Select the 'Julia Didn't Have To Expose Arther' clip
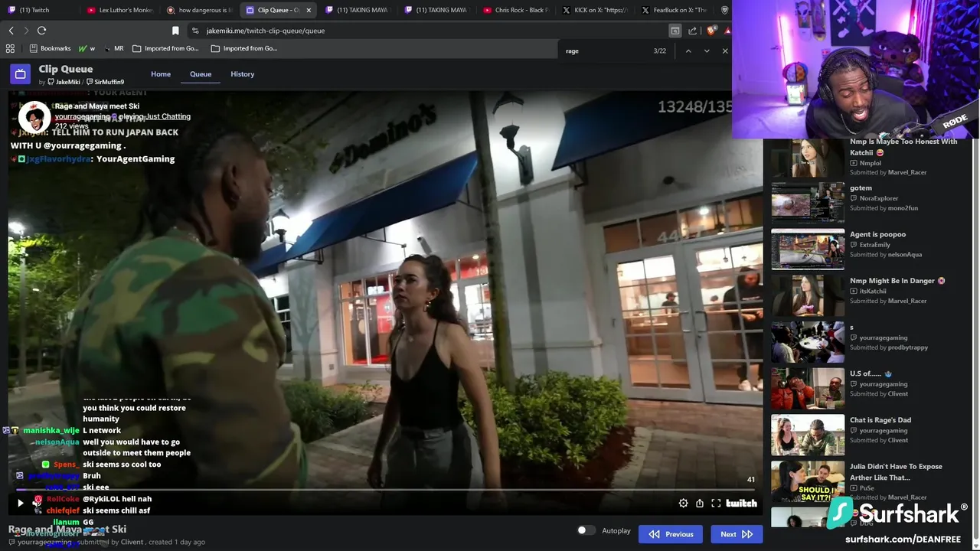This screenshot has width=980, height=551. coord(808,481)
